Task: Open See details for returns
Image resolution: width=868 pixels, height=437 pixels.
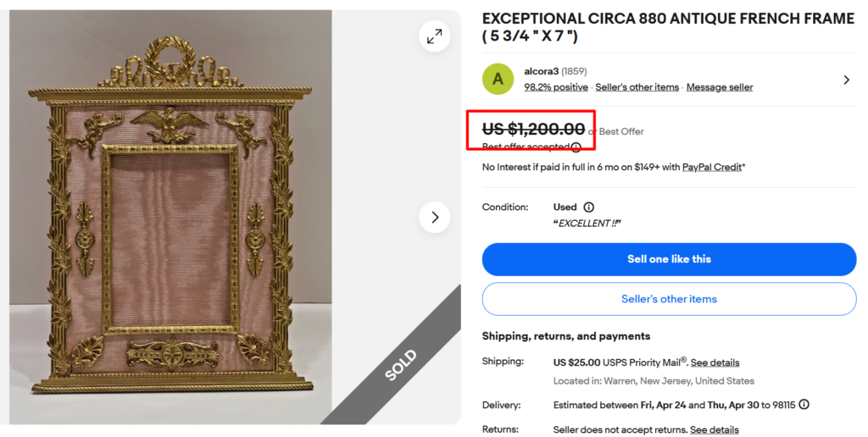Action: [x=714, y=430]
